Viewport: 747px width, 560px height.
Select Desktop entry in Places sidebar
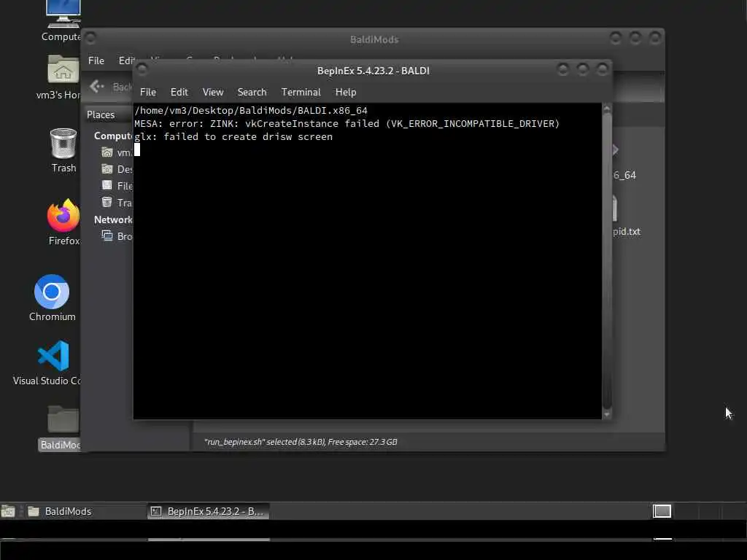[117, 169]
